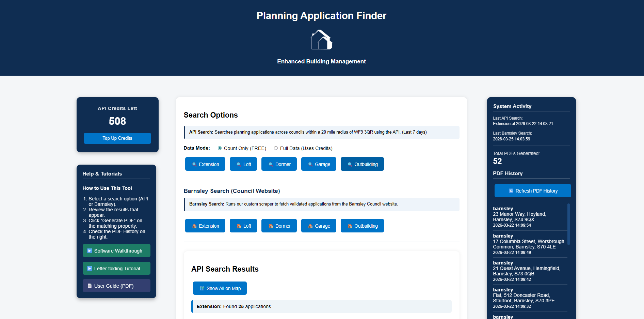Click the document icon on User Guide (PDF)
This screenshot has width=644, height=319.
click(90, 286)
